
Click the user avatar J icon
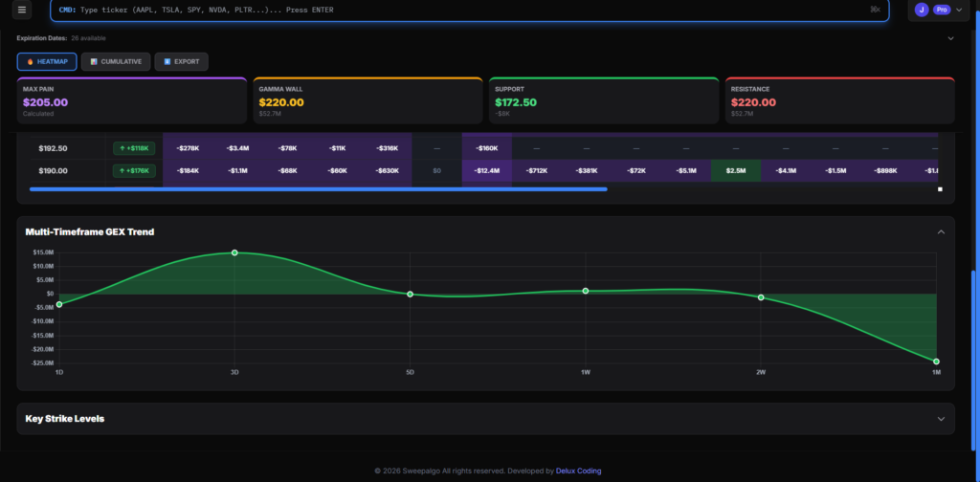coord(922,10)
